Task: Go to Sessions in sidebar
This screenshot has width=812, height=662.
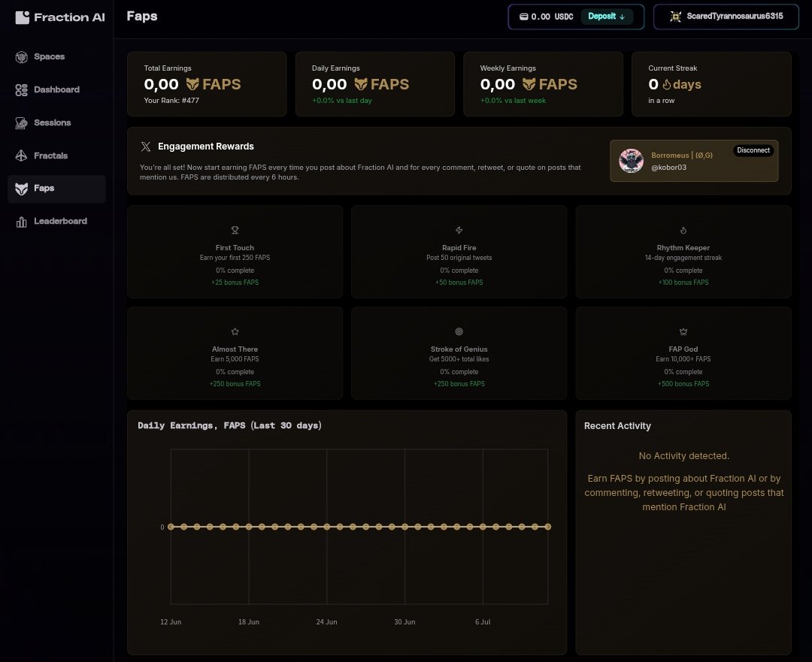Action: click(57, 123)
